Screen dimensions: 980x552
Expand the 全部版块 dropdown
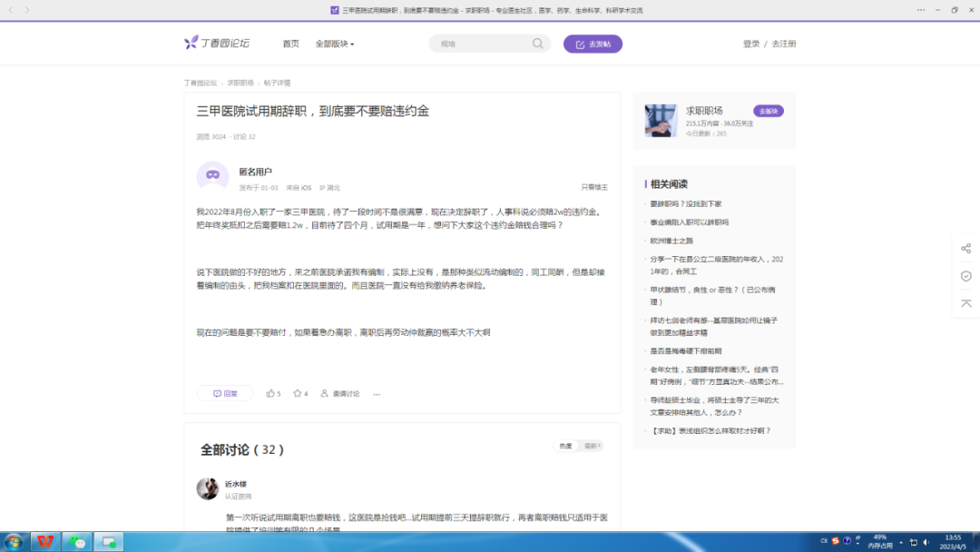pyautogui.click(x=334, y=44)
